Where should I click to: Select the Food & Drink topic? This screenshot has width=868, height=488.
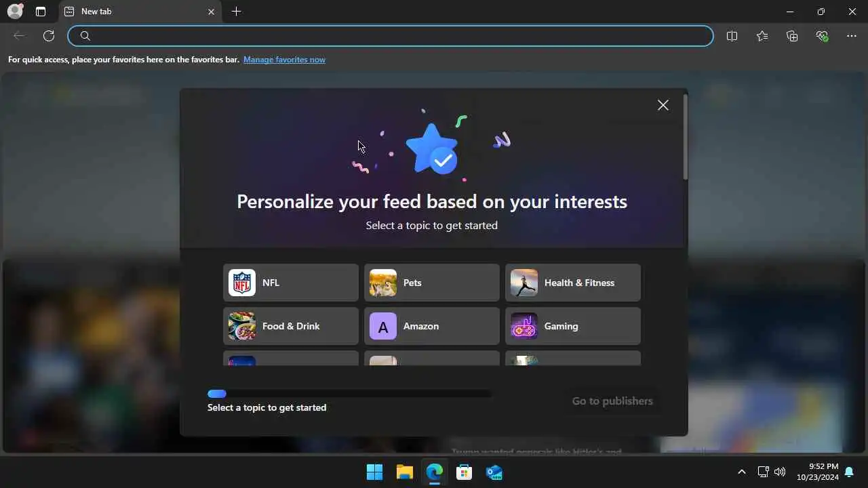[x=291, y=326]
